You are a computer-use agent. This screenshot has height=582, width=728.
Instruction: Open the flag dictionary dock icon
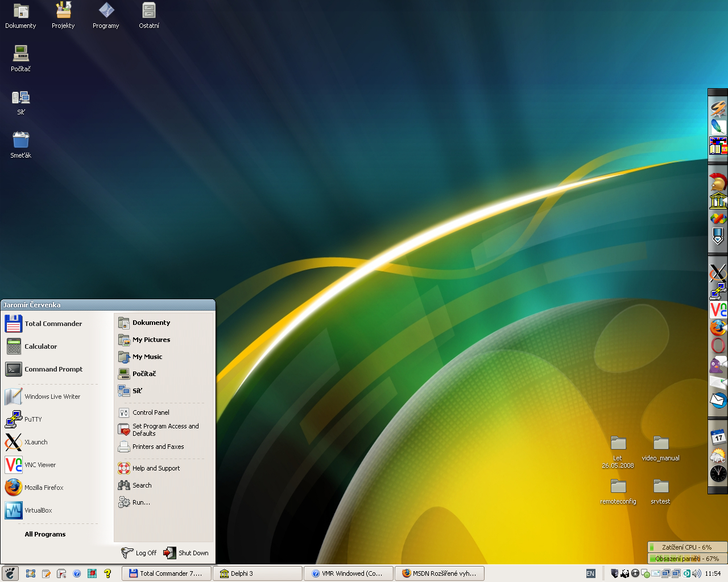(718, 146)
